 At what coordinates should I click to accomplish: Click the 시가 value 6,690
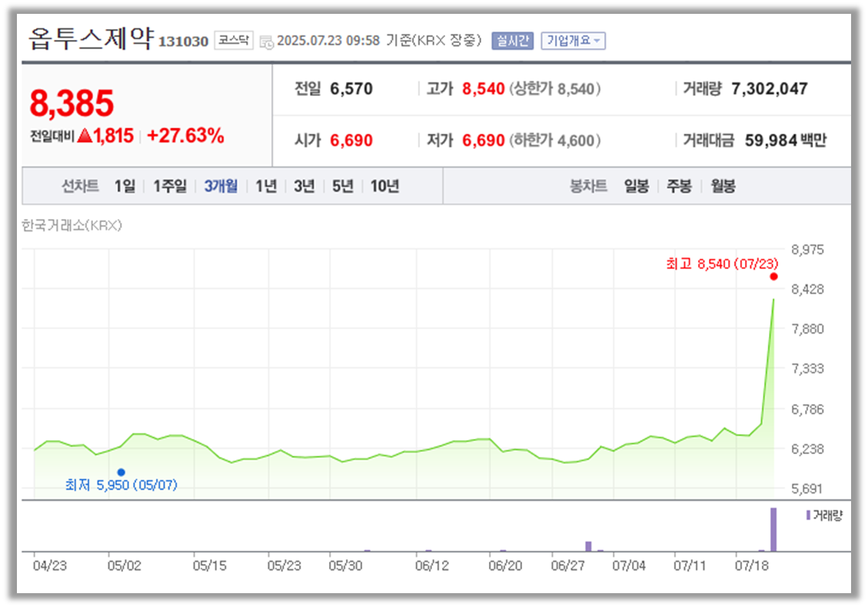351,141
